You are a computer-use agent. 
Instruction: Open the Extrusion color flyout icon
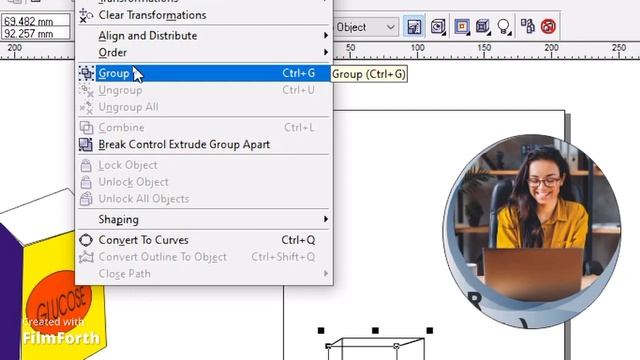coord(462,27)
